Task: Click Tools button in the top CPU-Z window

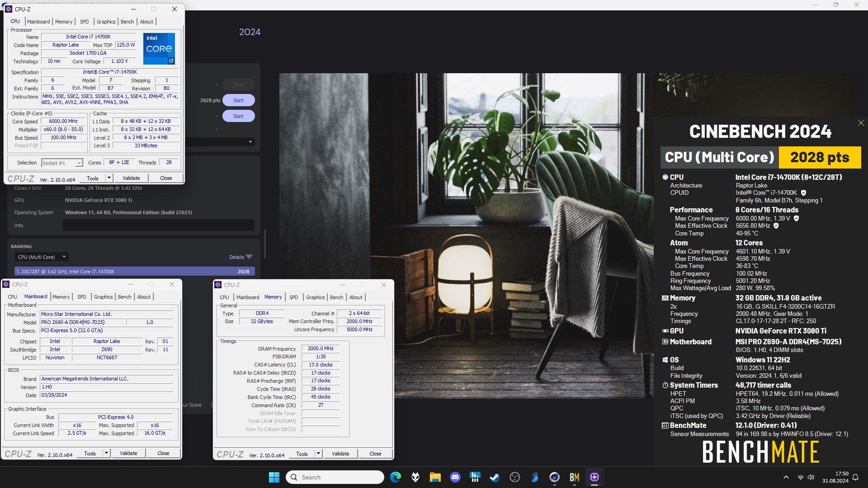Action: pyautogui.click(x=93, y=178)
